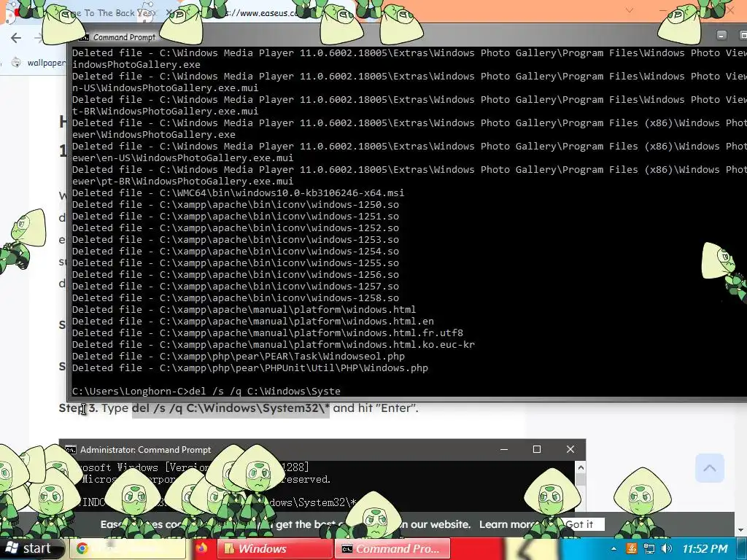
Task: Click 'indowsPhotoGallery.exe' line at top of Command Prompt
Action: click(x=136, y=65)
